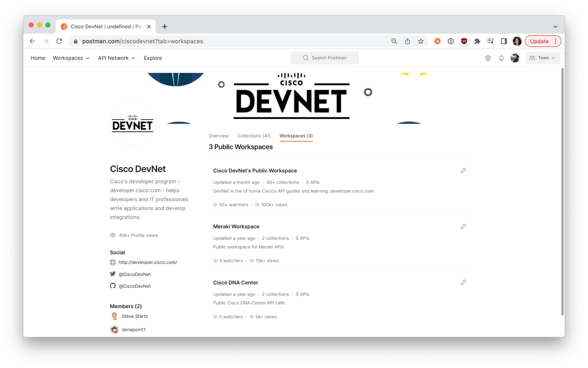The height and width of the screenshot is (368, 588).
Task: Open the @CiscoDevNet GitHub link
Action: click(x=135, y=286)
